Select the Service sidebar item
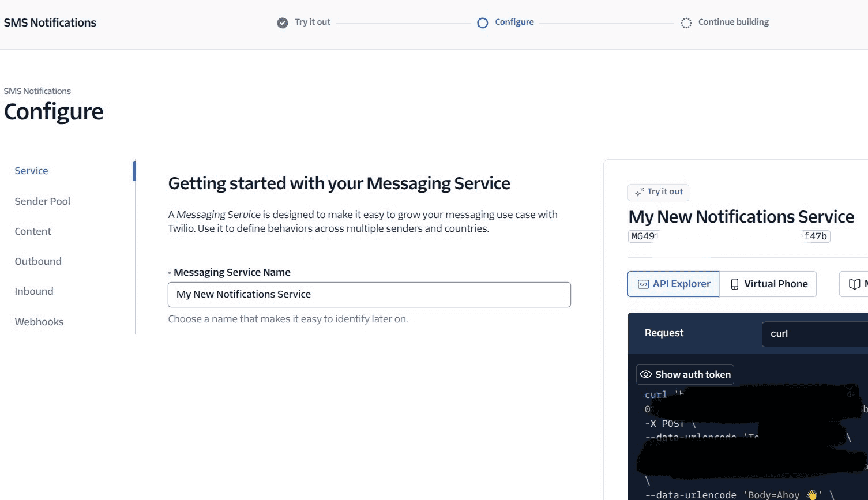The image size is (868, 500). click(32, 171)
